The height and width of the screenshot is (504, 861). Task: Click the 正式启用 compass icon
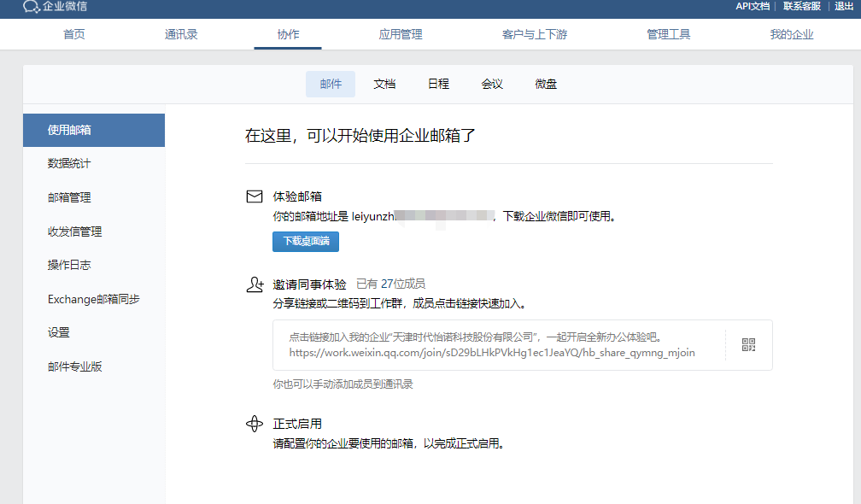click(254, 424)
